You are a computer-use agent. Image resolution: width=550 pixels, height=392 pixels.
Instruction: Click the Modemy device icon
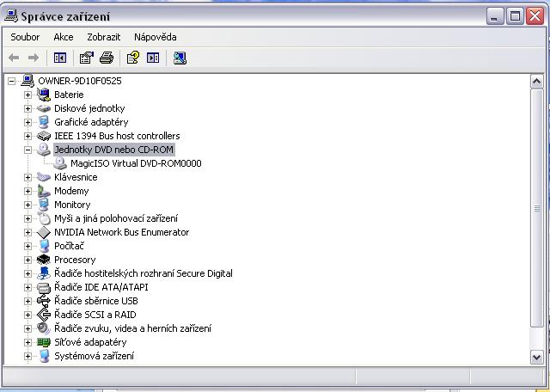pyautogui.click(x=44, y=191)
